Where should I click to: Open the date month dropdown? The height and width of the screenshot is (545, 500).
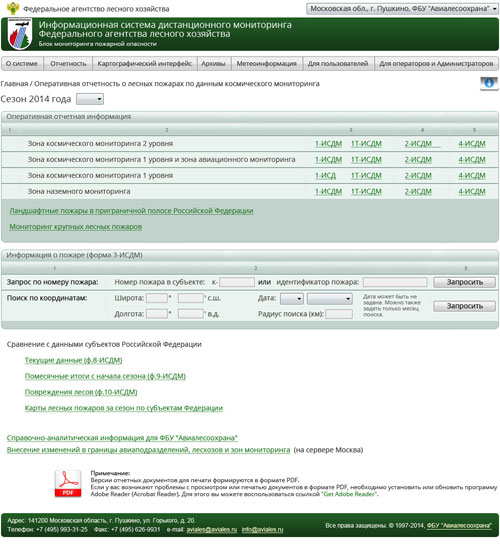point(330,299)
